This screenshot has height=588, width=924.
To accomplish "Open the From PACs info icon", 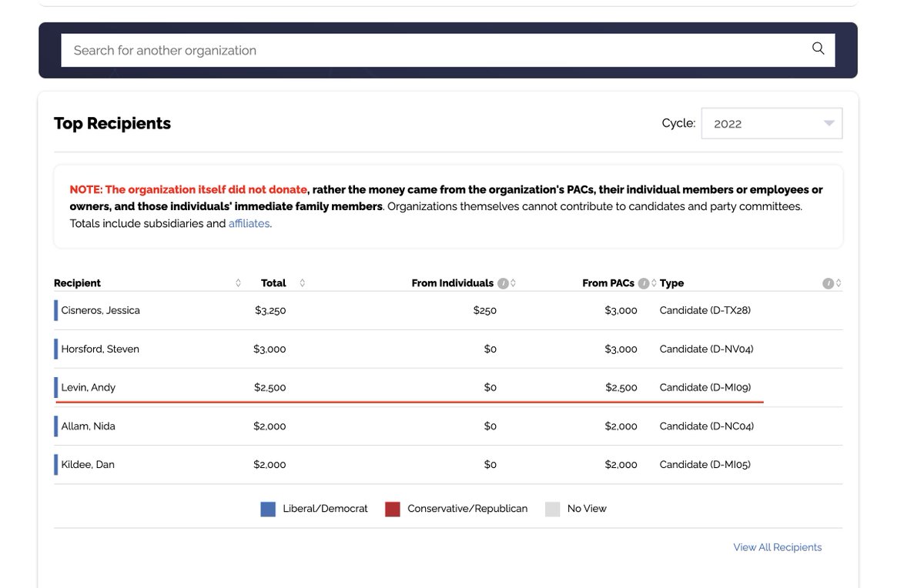I will [x=644, y=283].
